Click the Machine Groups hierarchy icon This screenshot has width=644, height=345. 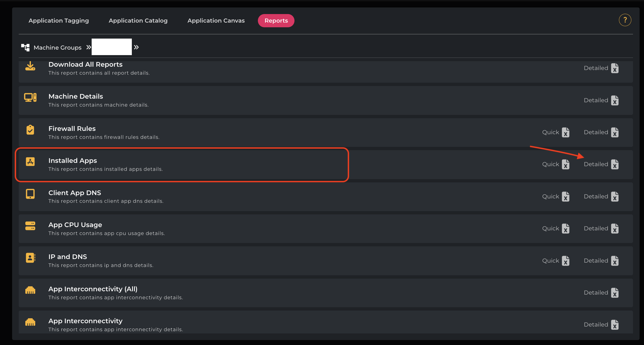click(25, 47)
